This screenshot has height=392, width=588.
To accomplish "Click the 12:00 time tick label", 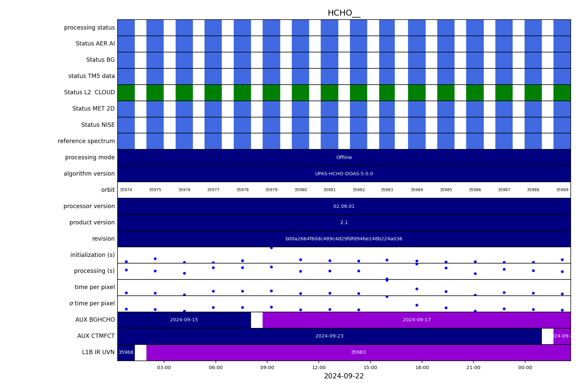I will pos(319,367).
